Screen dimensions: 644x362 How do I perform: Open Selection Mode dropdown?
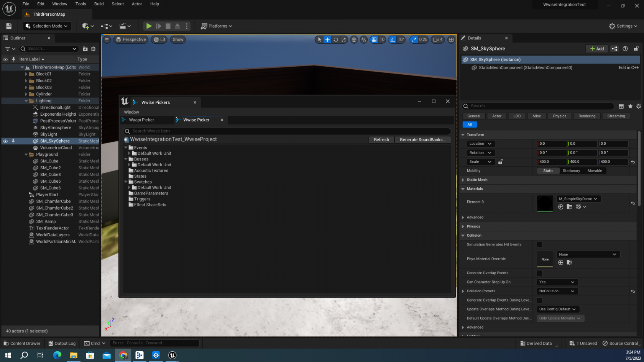(x=47, y=26)
